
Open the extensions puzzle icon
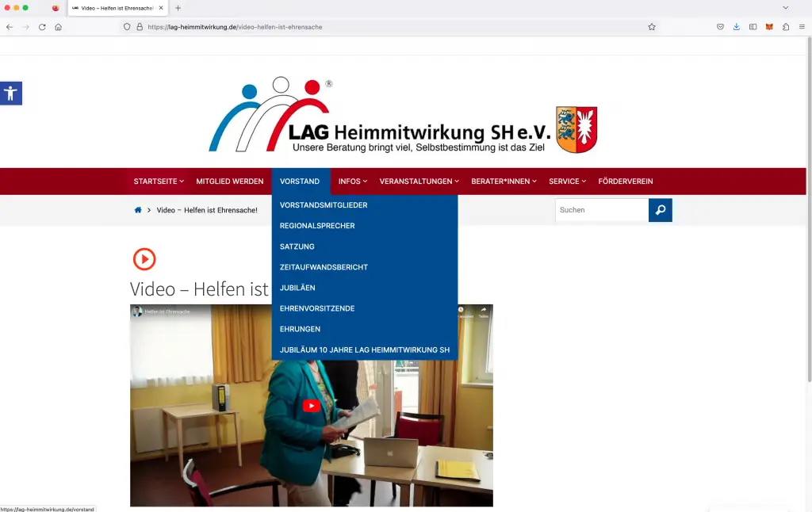coord(785,27)
